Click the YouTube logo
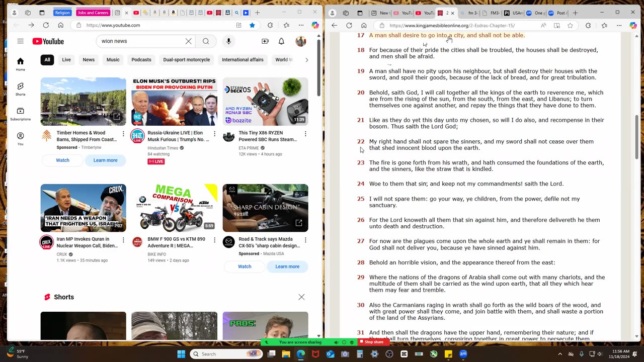644x362 pixels. point(48,41)
